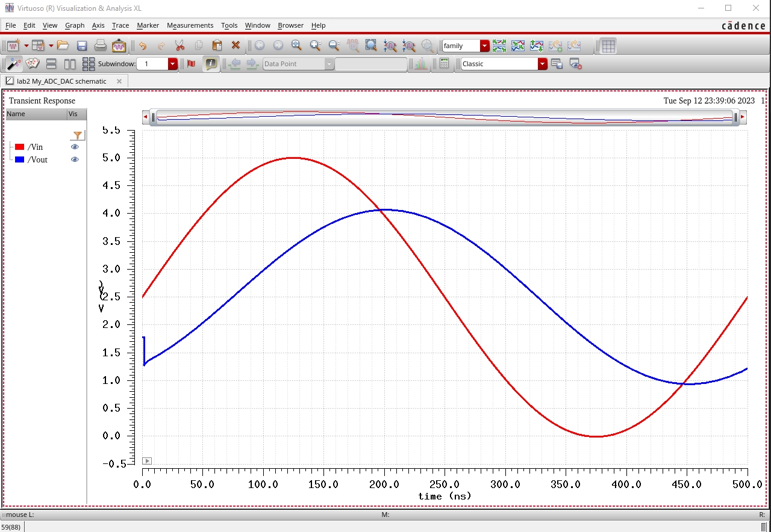Click the Print icon in toolbar

click(101, 46)
